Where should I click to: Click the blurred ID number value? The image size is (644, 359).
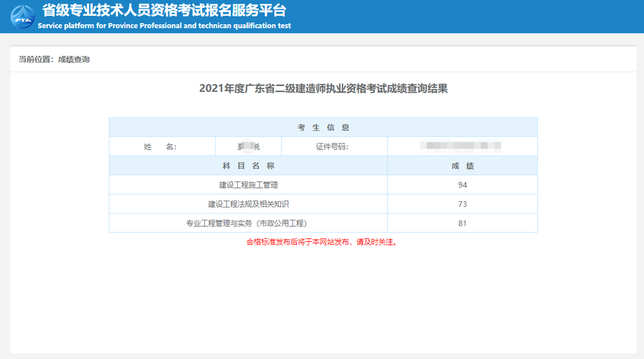point(461,146)
